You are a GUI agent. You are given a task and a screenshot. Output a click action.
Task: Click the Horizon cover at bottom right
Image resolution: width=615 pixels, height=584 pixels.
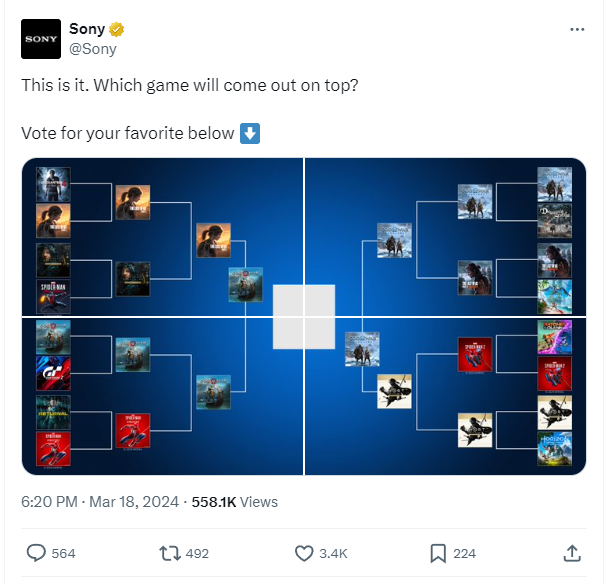pyautogui.click(x=554, y=449)
